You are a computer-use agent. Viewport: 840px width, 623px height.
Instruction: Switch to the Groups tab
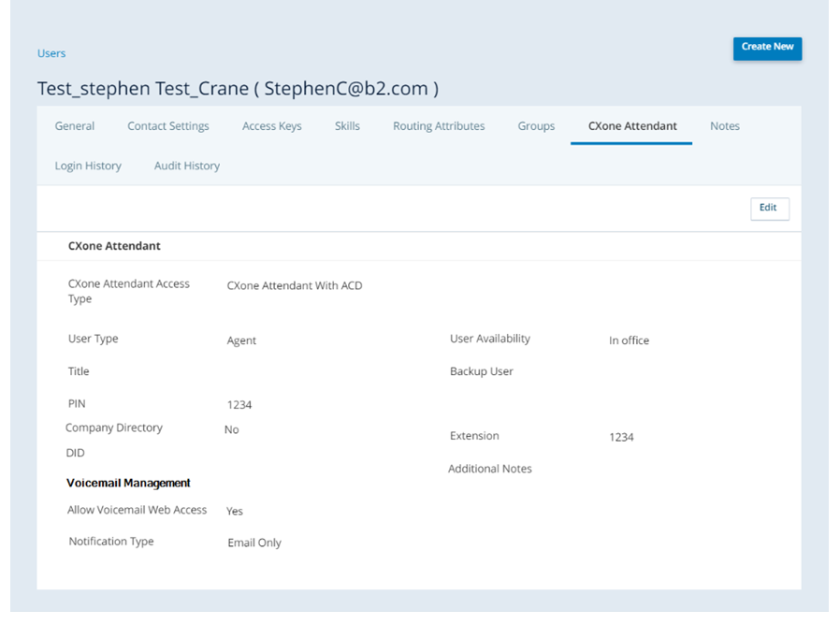point(536,126)
